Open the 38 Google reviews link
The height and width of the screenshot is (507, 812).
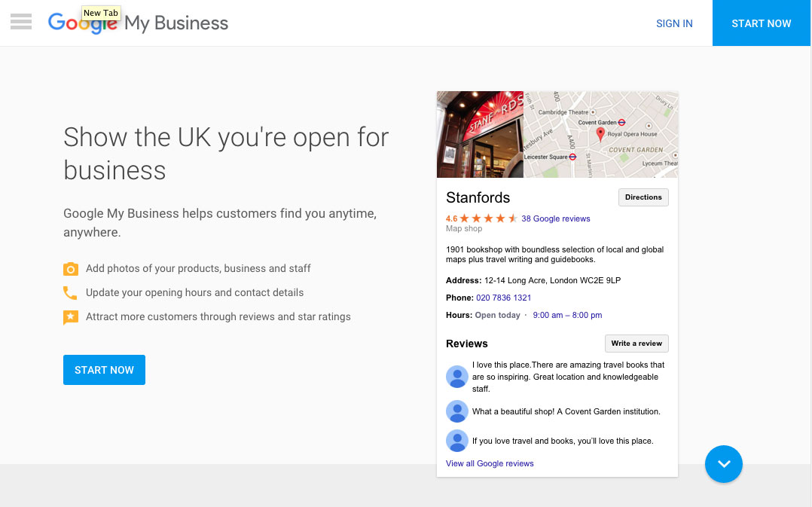click(555, 218)
